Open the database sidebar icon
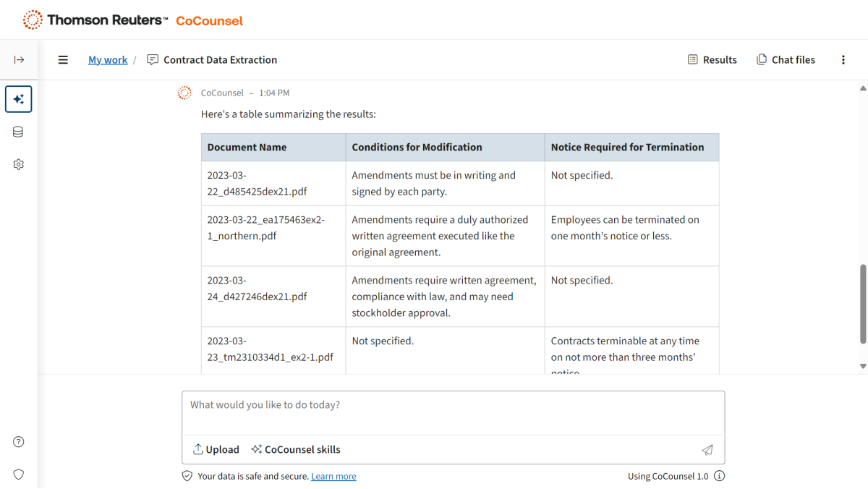The image size is (868, 489). (x=19, y=132)
